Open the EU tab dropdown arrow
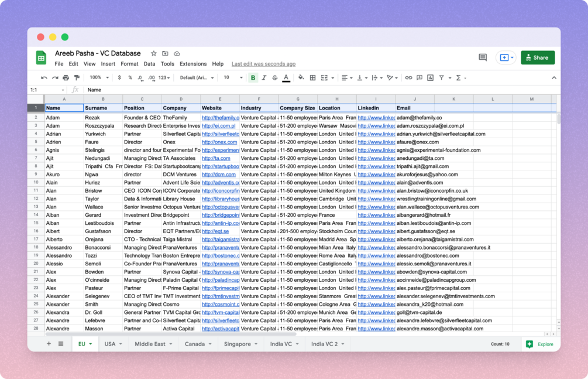The image size is (588, 379). 90,344
